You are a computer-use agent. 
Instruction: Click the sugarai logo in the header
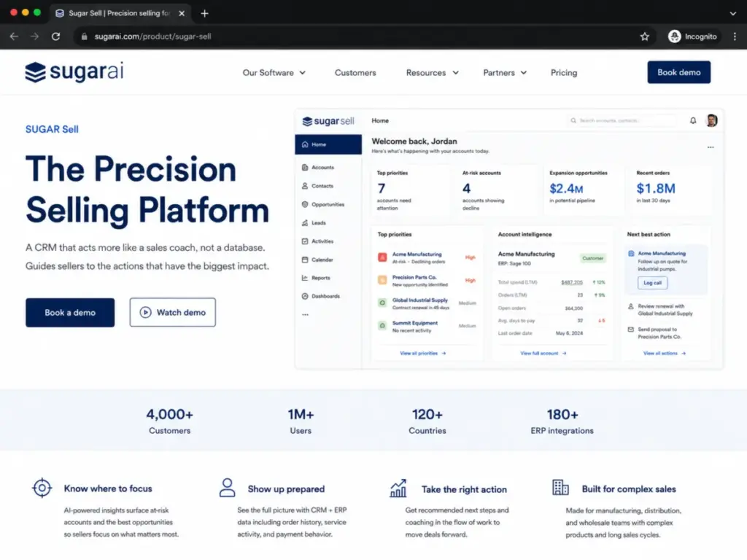(74, 72)
